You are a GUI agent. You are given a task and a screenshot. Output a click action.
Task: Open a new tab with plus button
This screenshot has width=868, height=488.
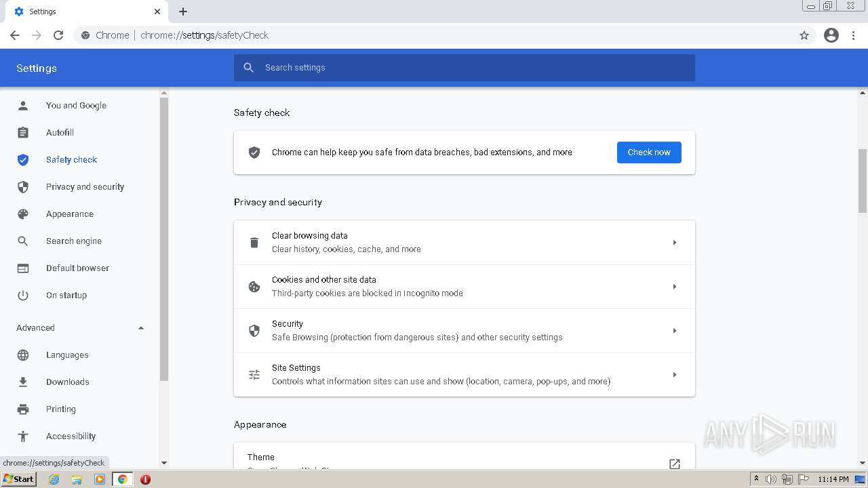[x=183, y=12]
